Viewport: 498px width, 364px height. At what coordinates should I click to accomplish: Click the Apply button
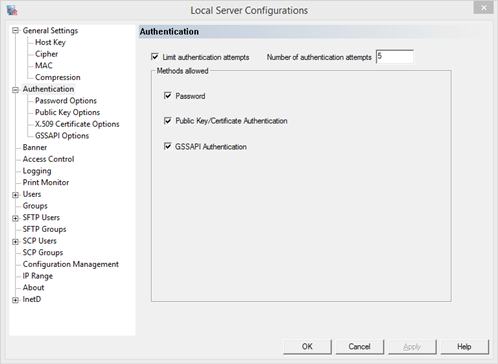[x=412, y=347]
